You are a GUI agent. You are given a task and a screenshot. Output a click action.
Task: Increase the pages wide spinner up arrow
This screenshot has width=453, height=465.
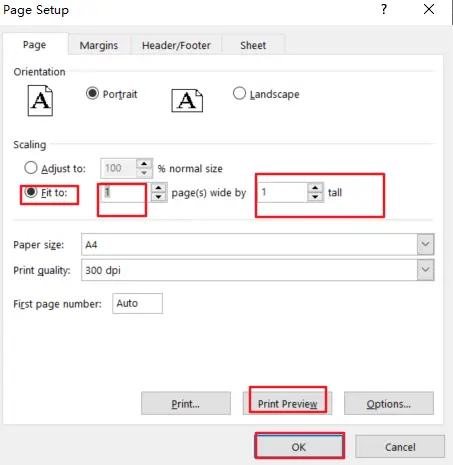(x=159, y=188)
